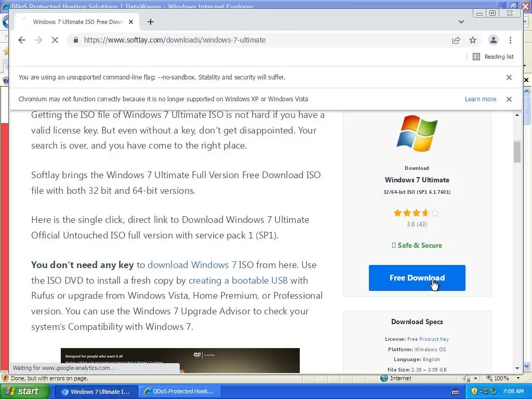The height and width of the screenshot is (399, 532).
Task: Select the Windows 7 Ultimate ISO tab
Action: click(77, 22)
